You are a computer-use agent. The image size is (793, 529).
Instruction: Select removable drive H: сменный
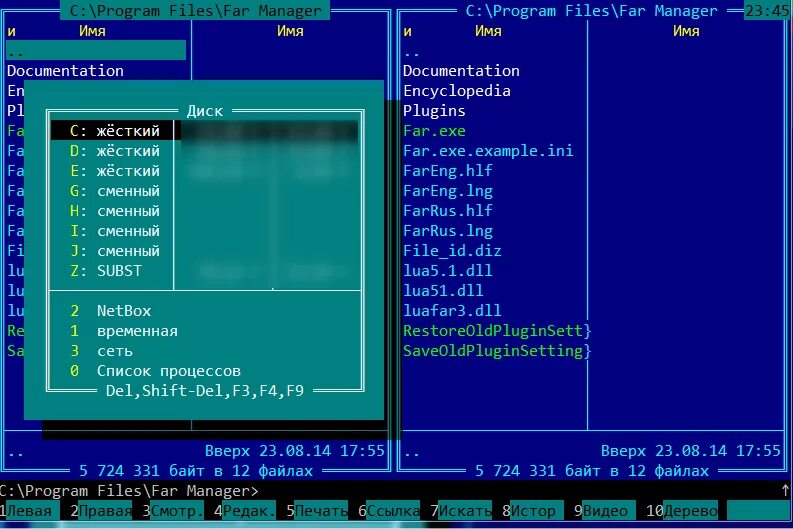pos(205,211)
